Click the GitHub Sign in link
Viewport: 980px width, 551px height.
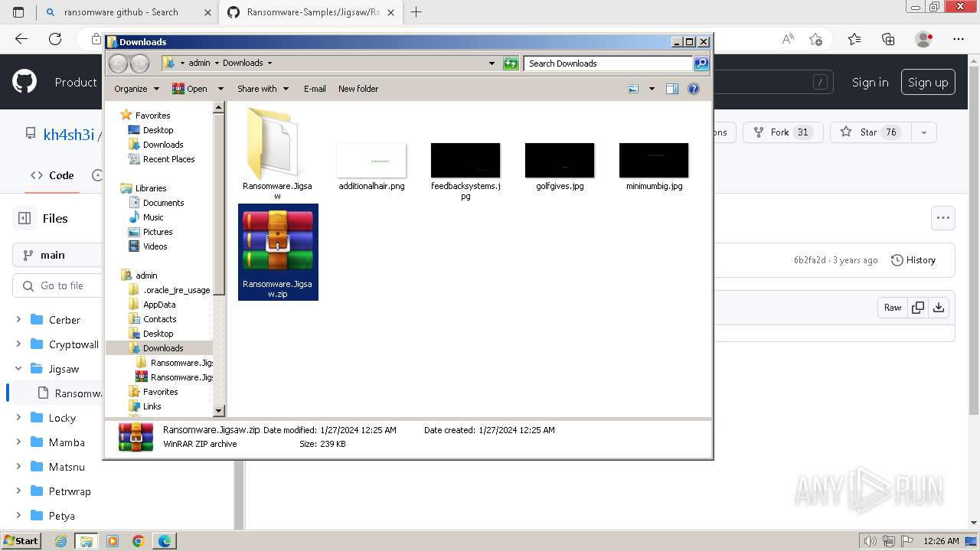(871, 82)
